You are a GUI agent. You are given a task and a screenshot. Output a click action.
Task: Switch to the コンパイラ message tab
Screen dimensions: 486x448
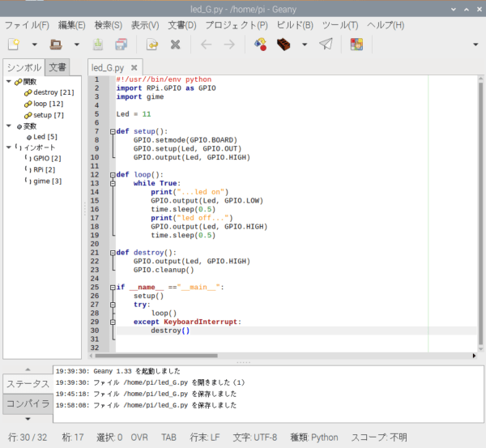pyautogui.click(x=28, y=403)
